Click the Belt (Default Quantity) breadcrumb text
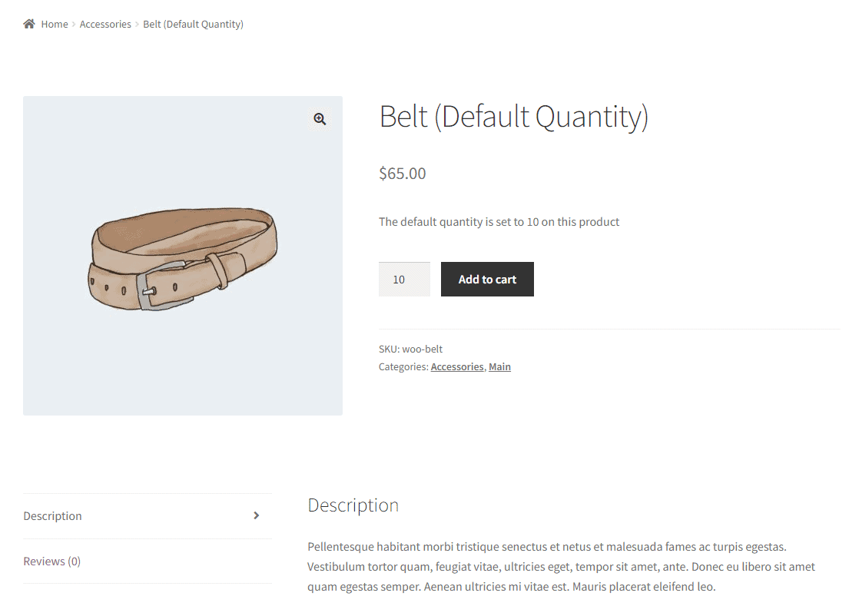This screenshot has width=859, height=616. (193, 24)
